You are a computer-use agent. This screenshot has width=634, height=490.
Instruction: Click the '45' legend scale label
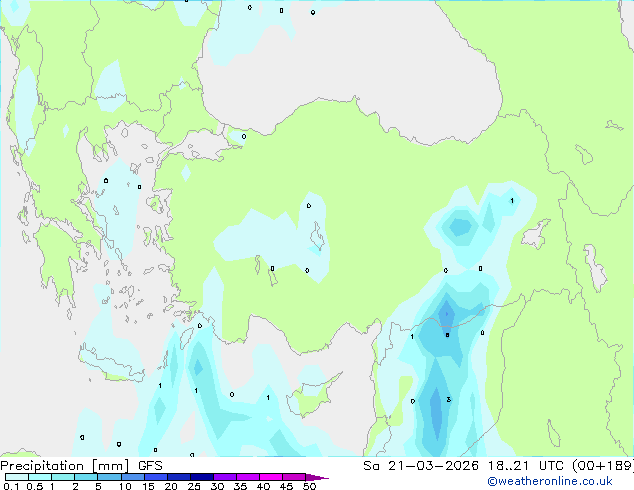point(286,486)
